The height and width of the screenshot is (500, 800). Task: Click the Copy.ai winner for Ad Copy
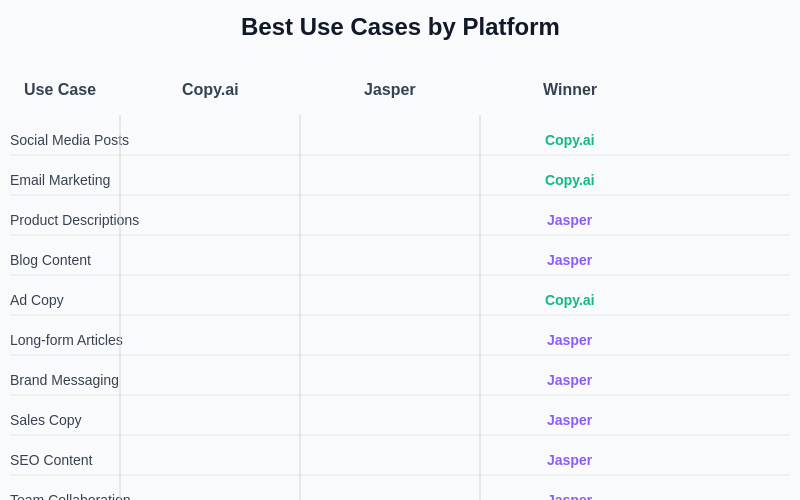click(569, 300)
